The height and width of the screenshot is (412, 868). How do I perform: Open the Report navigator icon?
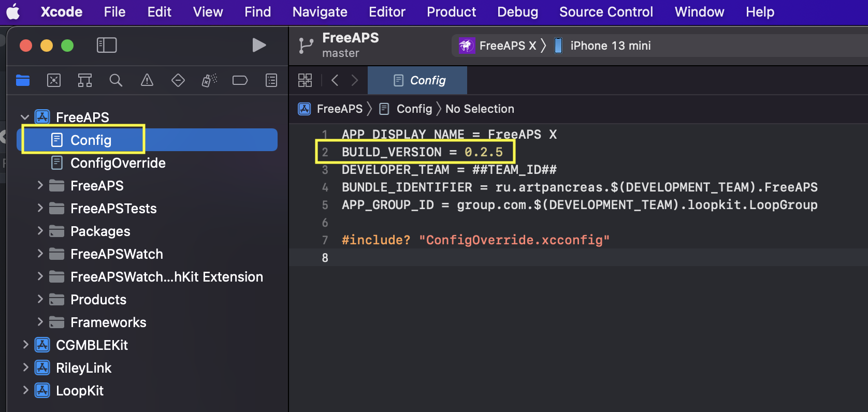tap(271, 80)
